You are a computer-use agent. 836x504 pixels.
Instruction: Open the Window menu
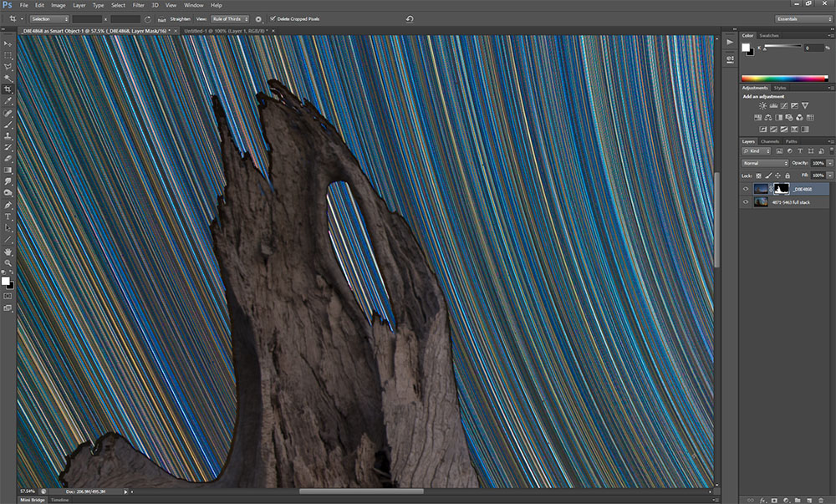pyautogui.click(x=194, y=5)
